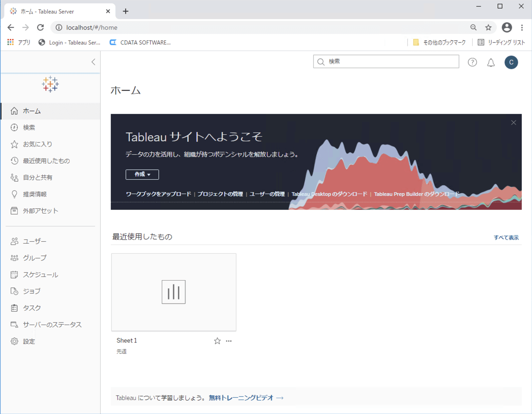Focus the 検索 search field

386,62
